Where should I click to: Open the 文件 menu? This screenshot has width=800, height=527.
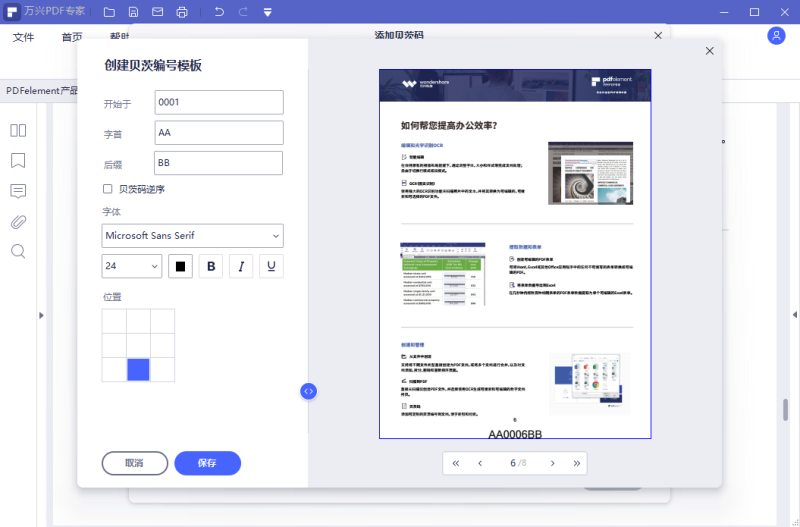pos(23,37)
